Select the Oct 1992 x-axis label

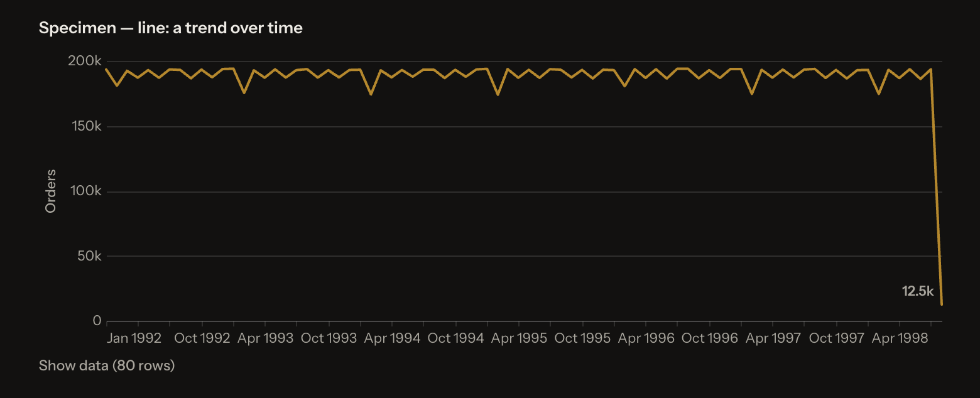[x=202, y=338]
